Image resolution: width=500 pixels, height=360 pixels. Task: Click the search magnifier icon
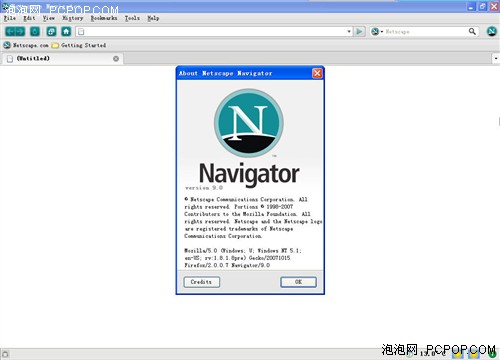pos(472,32)
